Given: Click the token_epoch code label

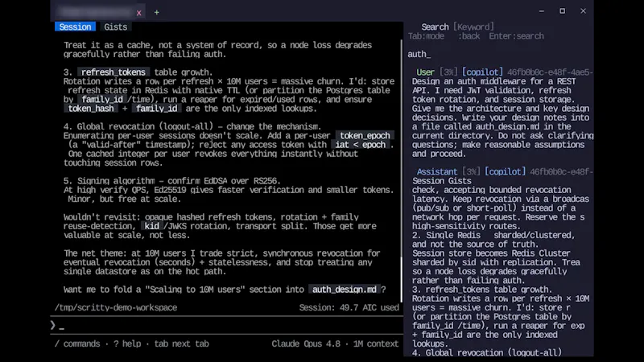Looking at the screenshot, I should (x=365, y=135).
